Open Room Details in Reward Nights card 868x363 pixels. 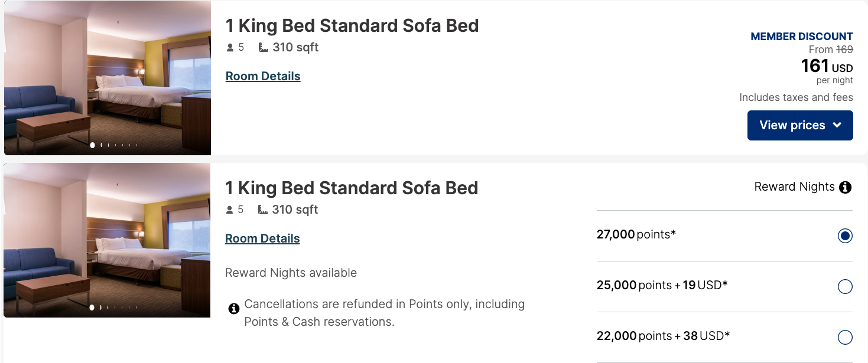tap(262, 238)
